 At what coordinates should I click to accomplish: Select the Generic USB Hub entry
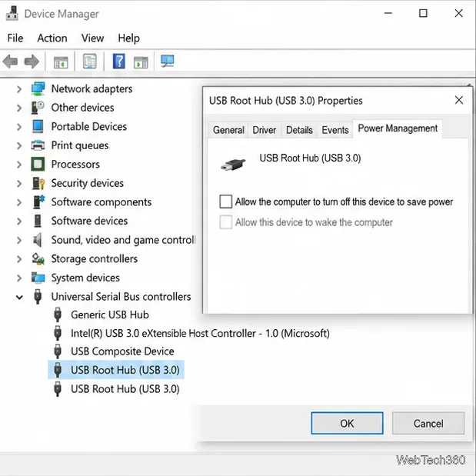[x=110, y=315]
